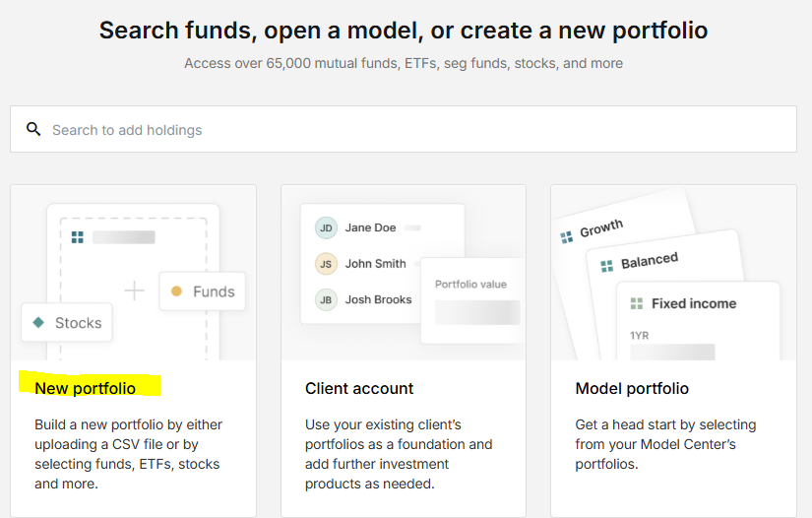Click the plus sign in the portfolio illustration
The height and width of the screenshot is (518, 812).
(135, 291)
